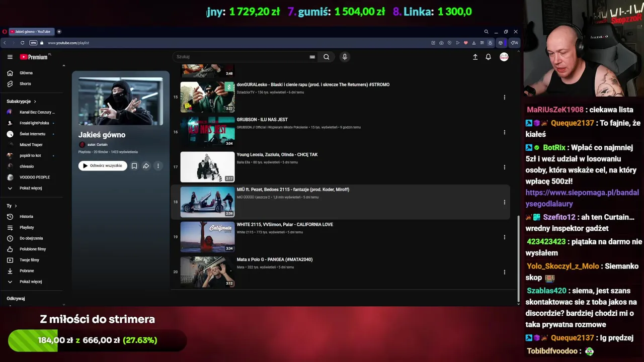Open the siepomaga.pl link in chat
The width and height of the screenshot is (644, 362).
click(x=582, y=198)
